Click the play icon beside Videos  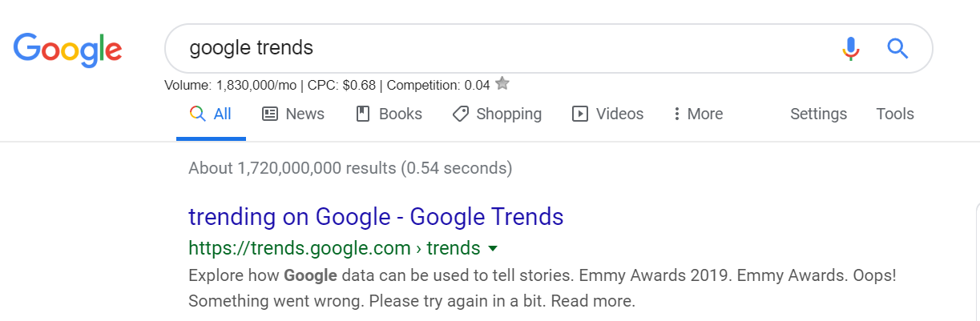[x=580, y=114]
